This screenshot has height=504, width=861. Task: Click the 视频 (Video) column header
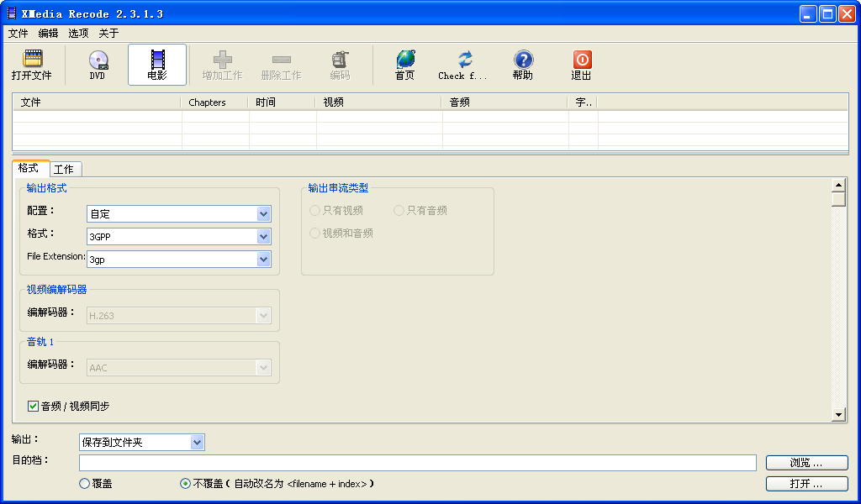379,102
